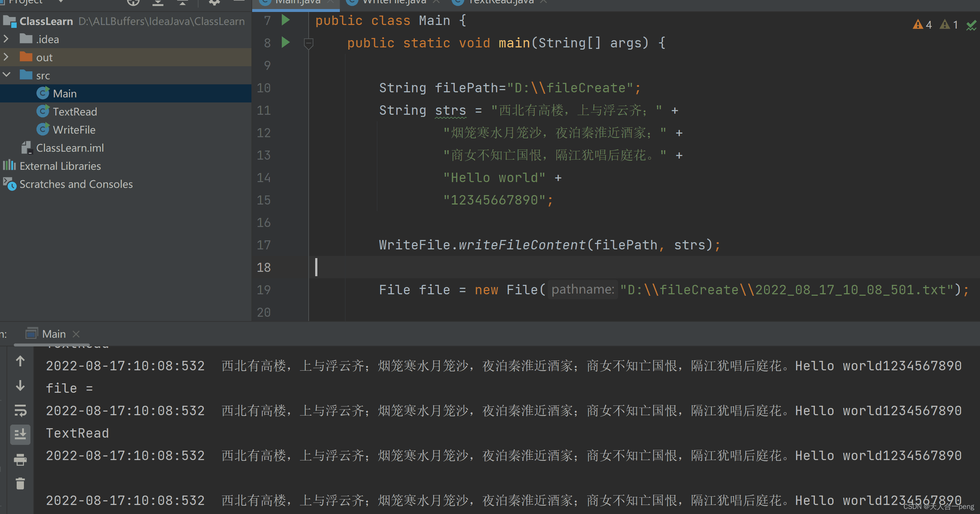
Task: Expand the out folder
Action: point(6,57)
